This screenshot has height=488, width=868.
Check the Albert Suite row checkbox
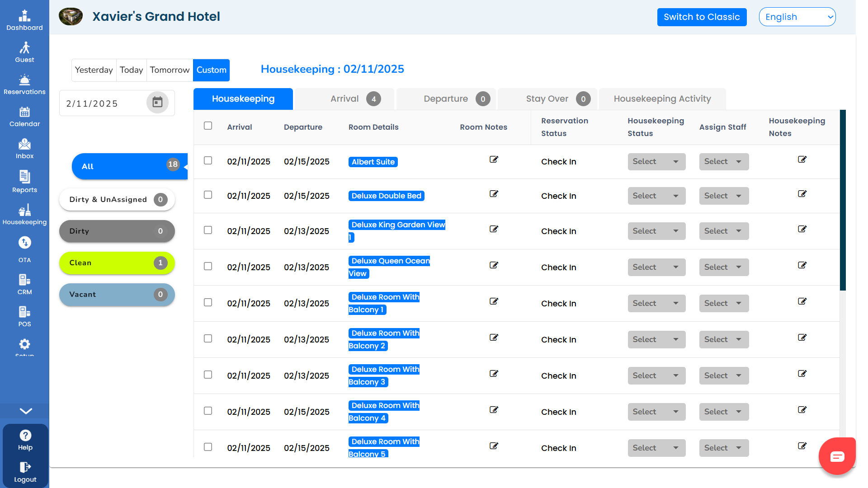[x=208, y=160]
